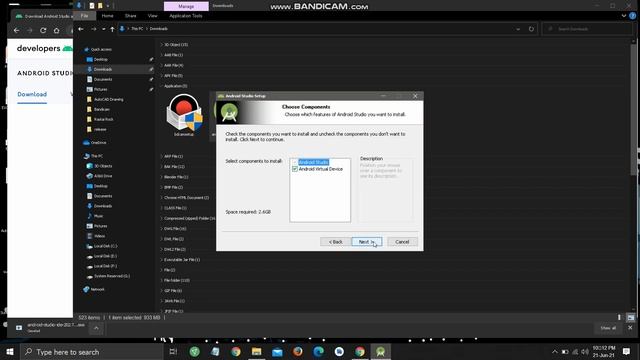Cancel the Android Studio Setup
Screen dimensions: 640x360
[402, 242]
